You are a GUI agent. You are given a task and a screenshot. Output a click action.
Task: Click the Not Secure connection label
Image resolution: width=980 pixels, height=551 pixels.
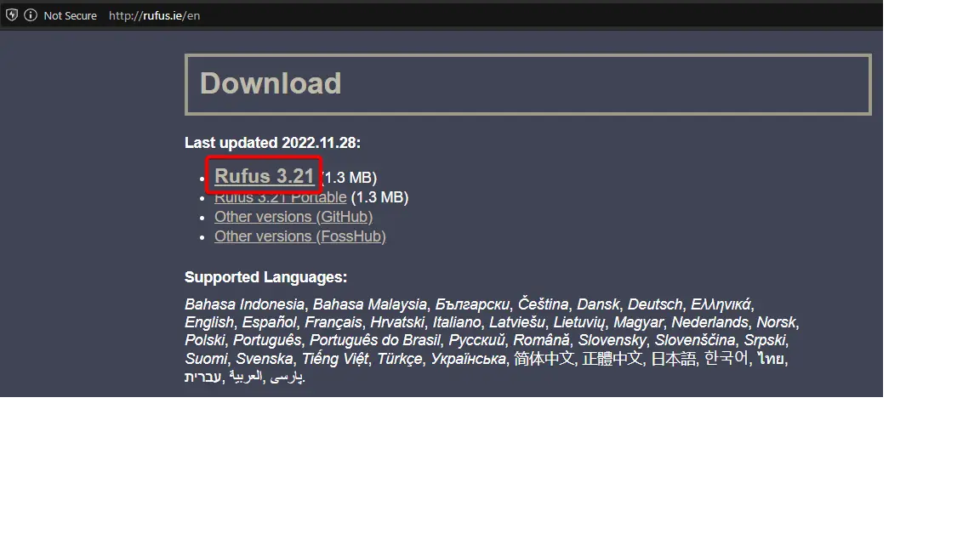click(70, 15)
